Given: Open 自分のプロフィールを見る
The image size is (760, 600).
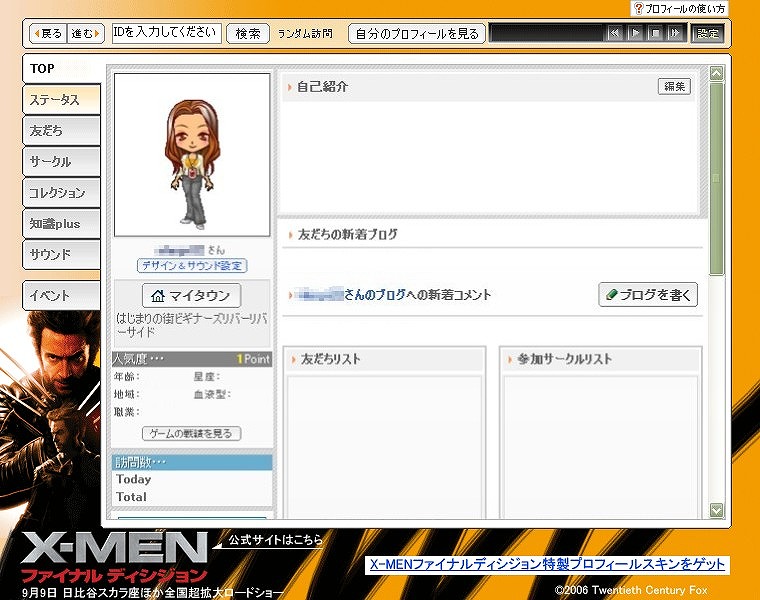Looking at the screenshot, I should click(417, 33).
